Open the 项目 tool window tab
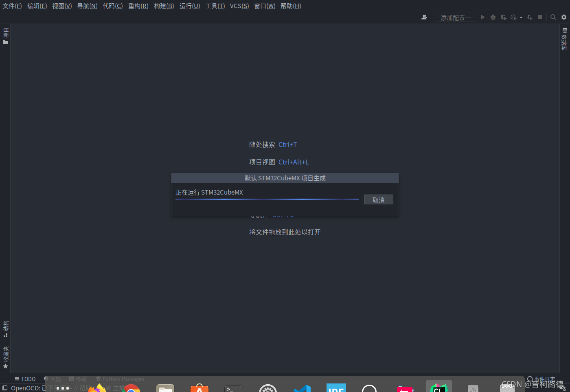The image size is (570, 392). [5, 36]
